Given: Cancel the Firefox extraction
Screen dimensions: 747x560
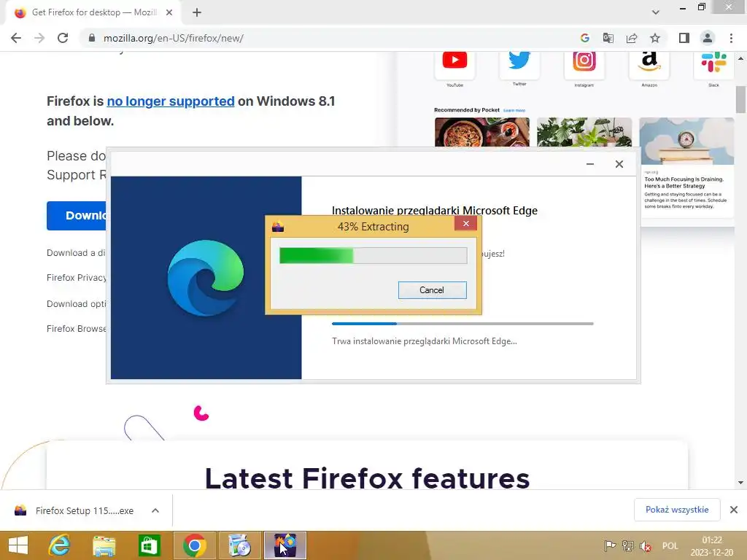Looking at the screenshot, I should (432, 290).
